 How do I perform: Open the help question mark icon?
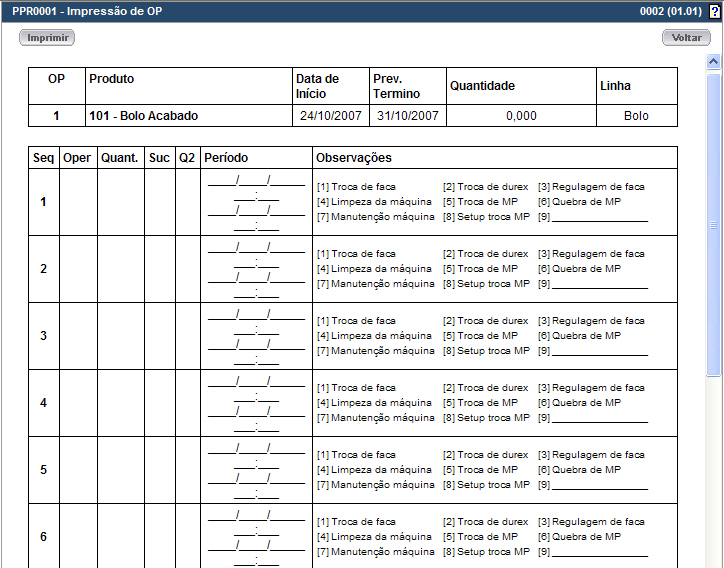click(713, 11)
